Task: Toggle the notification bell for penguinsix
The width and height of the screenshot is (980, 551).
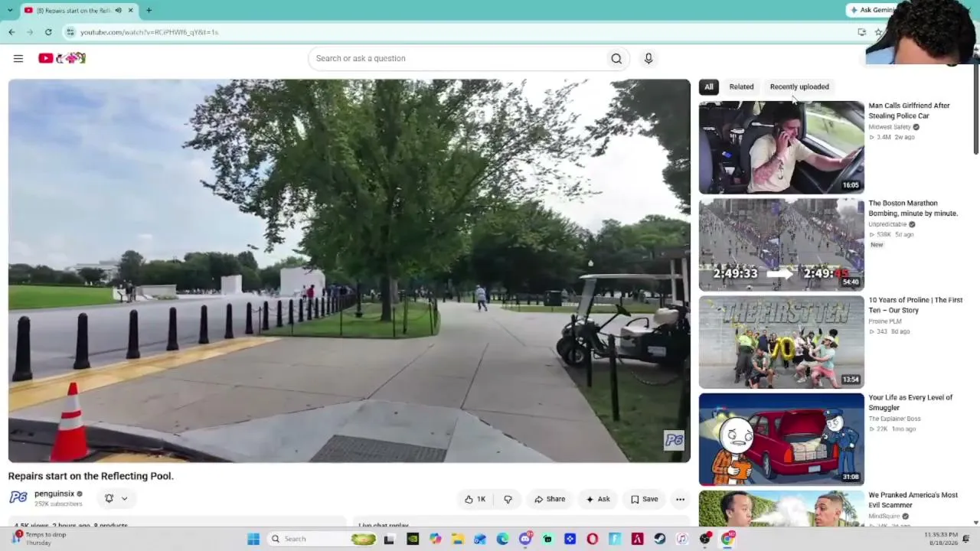Action: tap(109, 498)
